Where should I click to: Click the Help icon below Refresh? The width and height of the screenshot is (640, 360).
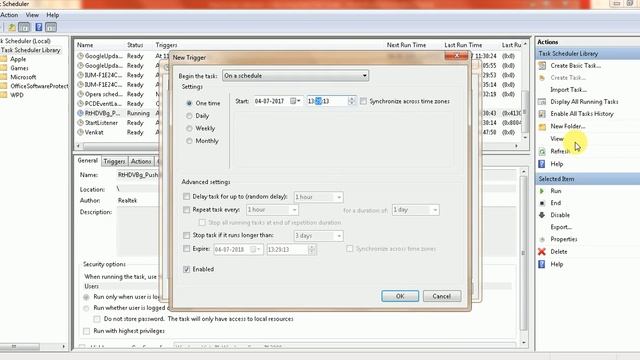tap(542, 164)
